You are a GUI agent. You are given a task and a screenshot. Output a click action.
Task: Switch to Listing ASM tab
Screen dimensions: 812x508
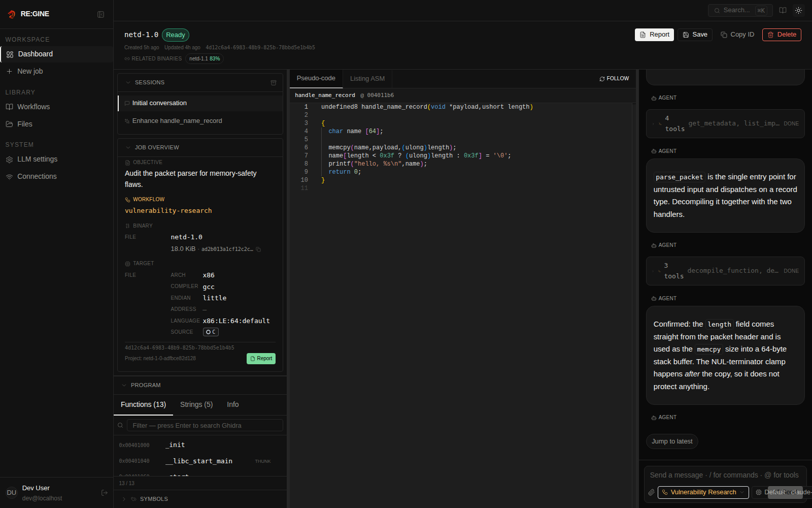click(367, 79)
